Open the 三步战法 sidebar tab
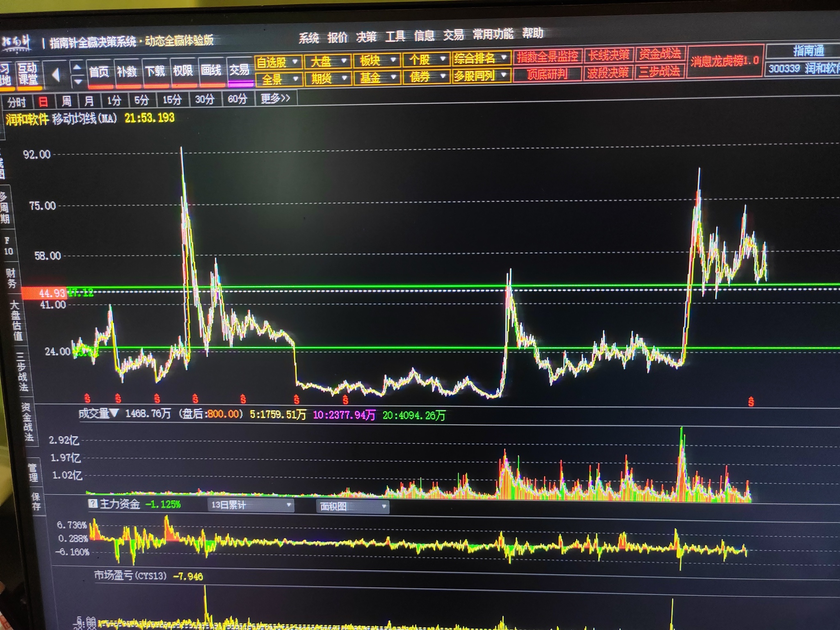 tap(21, 371)
